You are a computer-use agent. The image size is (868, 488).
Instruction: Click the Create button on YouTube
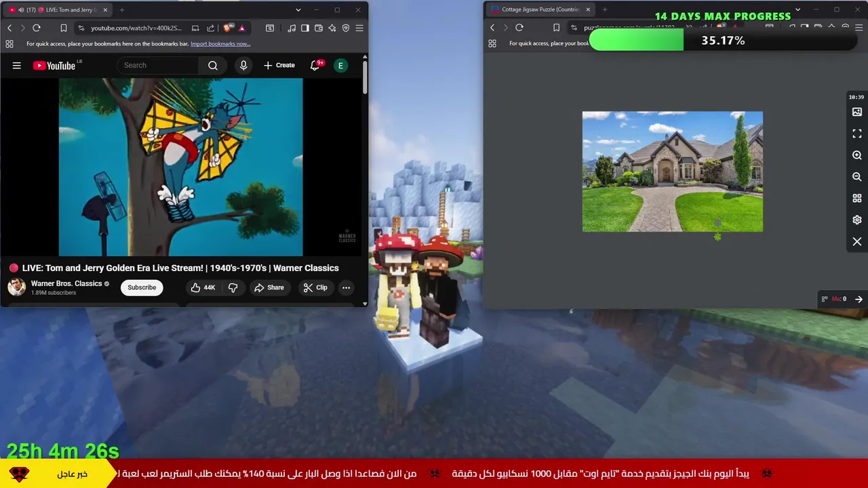click(279, 65)
